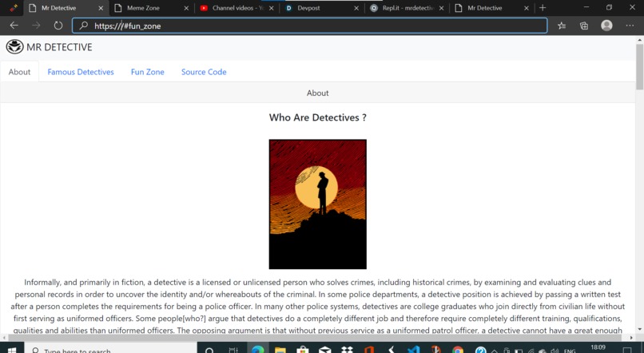Viewport: 644px width, 353px height.
Task: Open a new tab with the plus icon
Action: click(543, 8)
